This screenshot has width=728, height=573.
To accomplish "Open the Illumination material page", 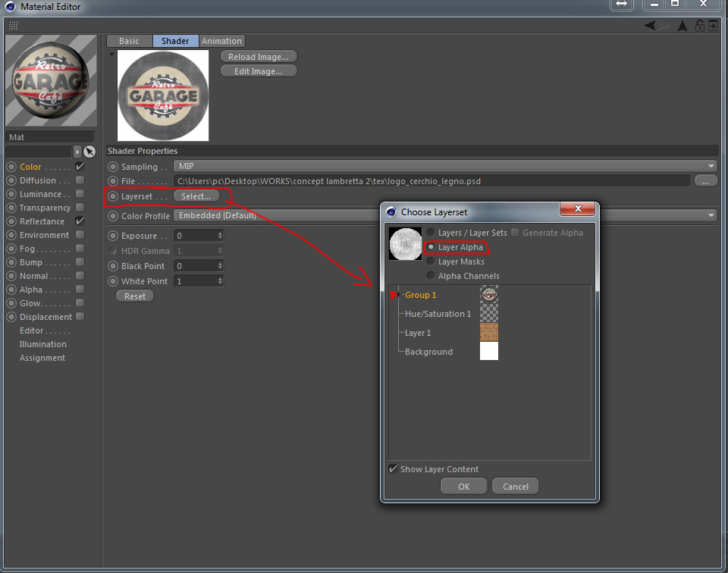I will pos(42,344).
